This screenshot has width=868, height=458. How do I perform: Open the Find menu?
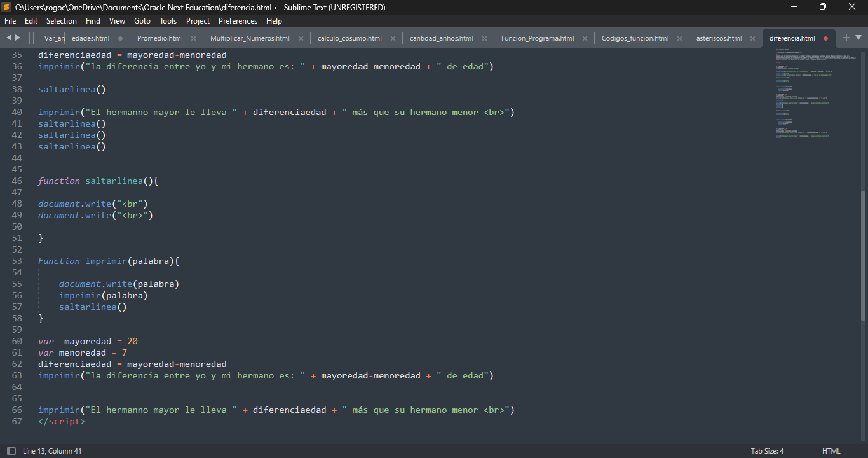tap(93, 21)
